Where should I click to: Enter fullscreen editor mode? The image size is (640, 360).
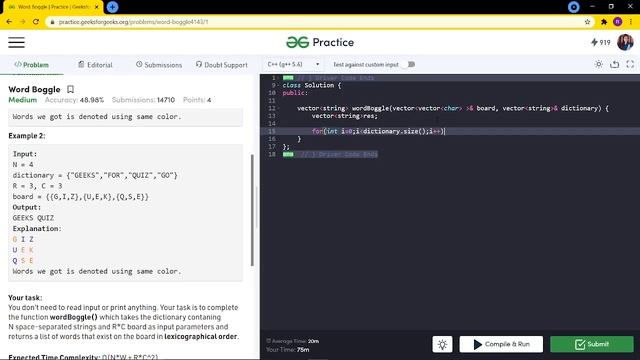point(630,64)
